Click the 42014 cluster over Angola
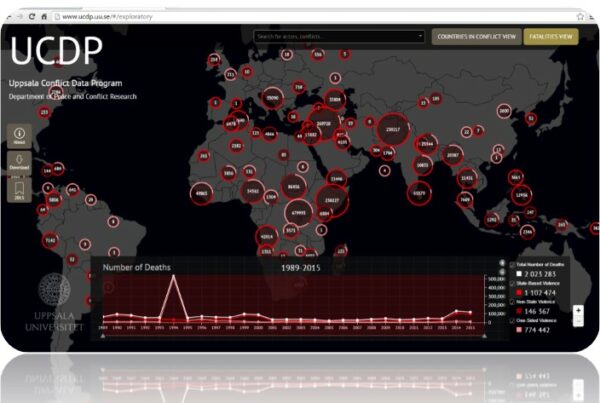 point(267,237)
